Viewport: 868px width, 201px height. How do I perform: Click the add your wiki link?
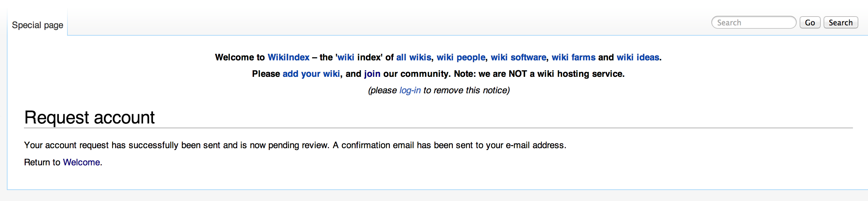click(311, 74)
